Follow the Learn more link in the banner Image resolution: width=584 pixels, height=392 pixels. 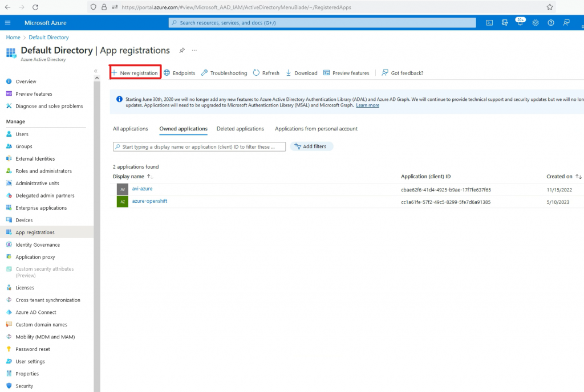[368, 105]
